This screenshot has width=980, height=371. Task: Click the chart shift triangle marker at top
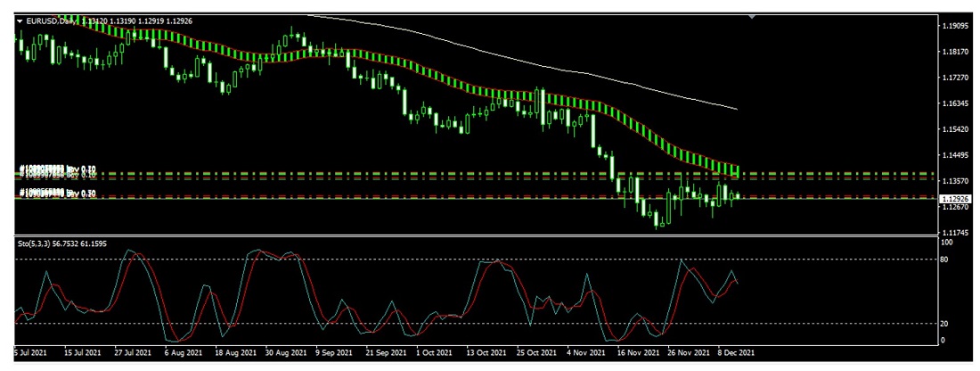[754, 16]
